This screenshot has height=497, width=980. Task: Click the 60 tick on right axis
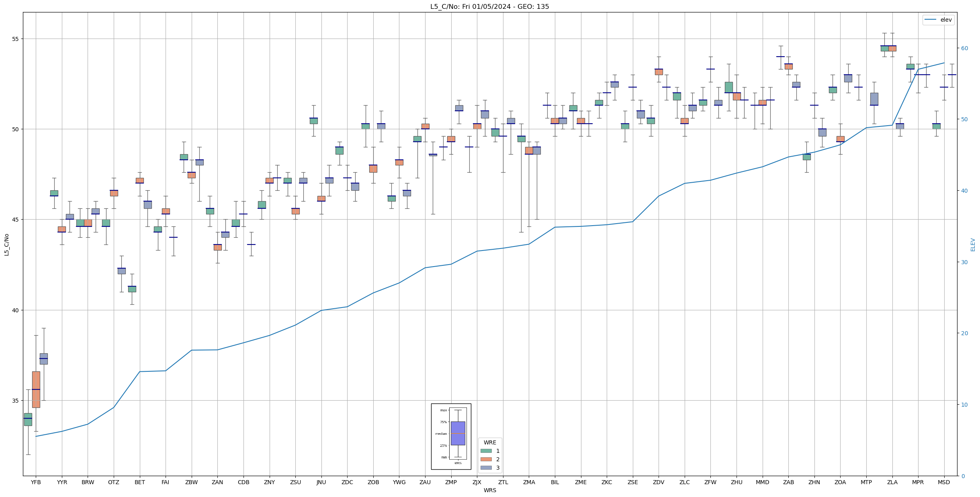964,48
